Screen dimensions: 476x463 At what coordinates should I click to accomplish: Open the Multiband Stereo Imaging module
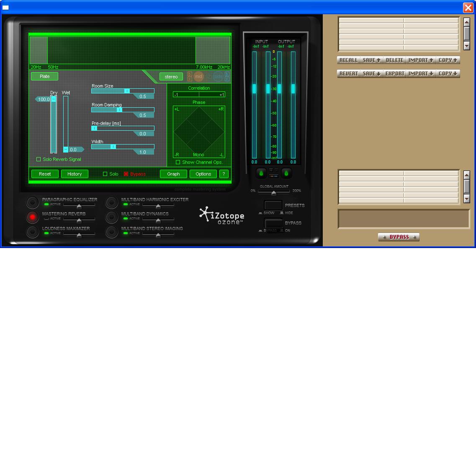[111, 231]
